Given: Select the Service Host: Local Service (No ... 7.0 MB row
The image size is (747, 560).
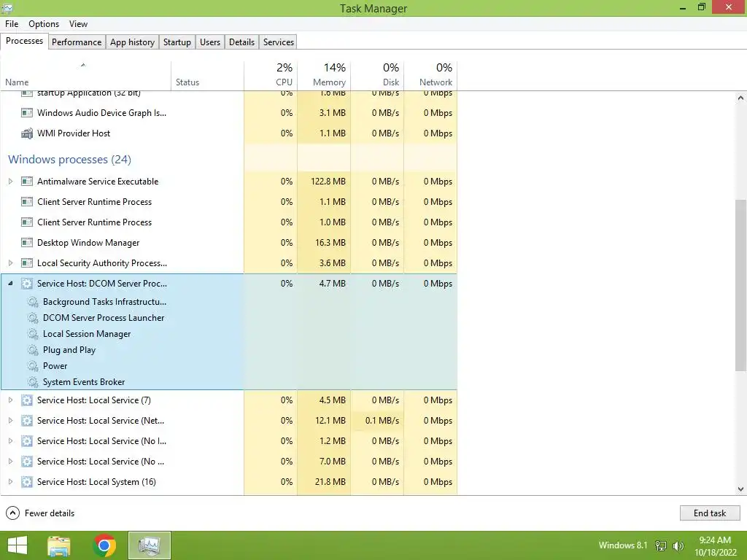Looking at the screenshot, I should tap(228, 462).
